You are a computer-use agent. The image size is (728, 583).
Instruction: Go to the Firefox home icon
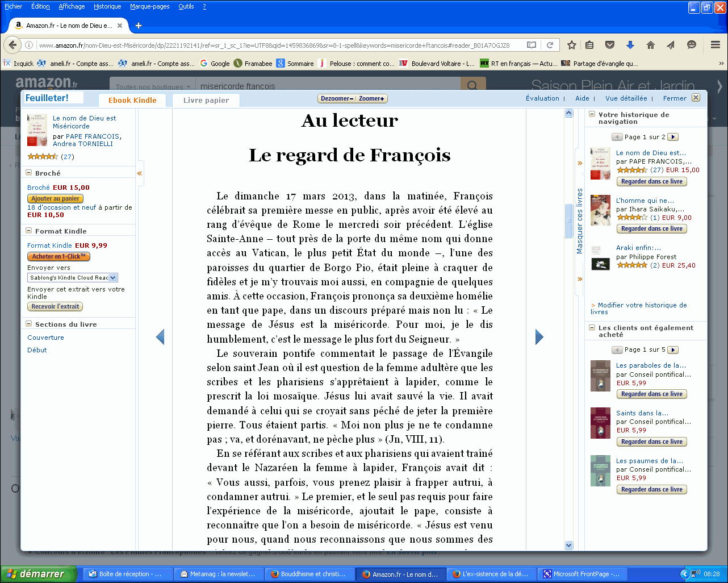pos(651,45)
